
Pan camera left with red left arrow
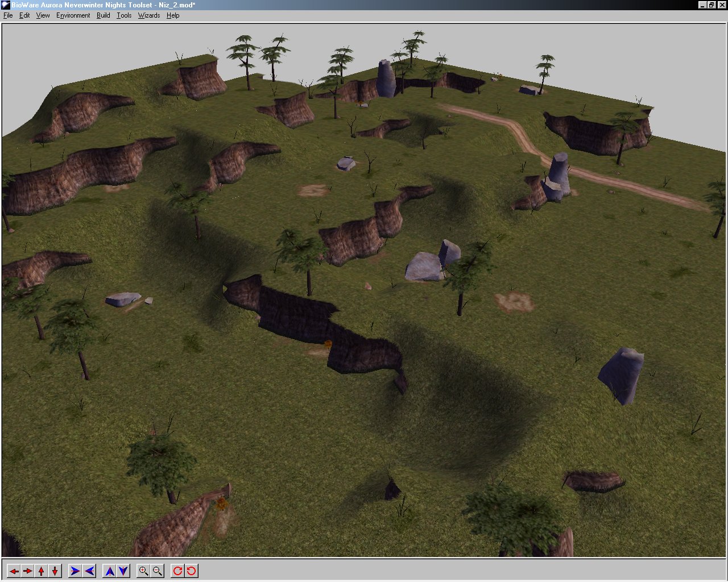14,571
